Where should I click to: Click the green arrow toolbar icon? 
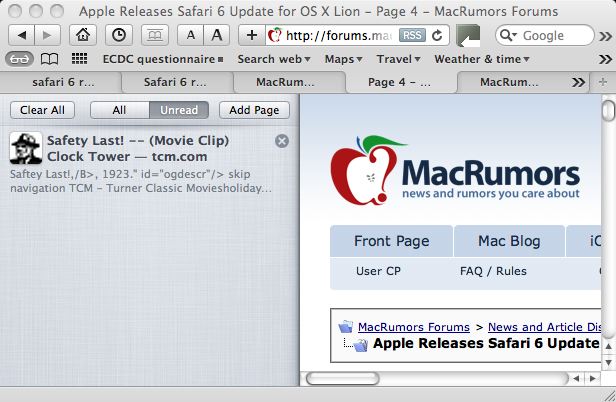click(468, 36)
